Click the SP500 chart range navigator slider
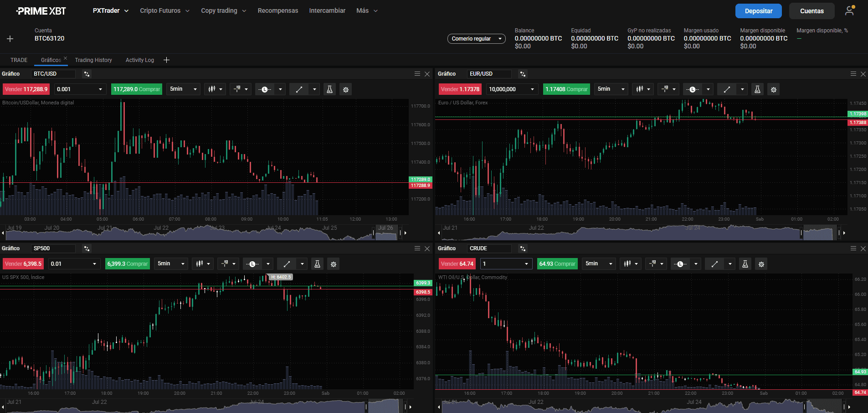This screenshot has width=868, height=413. pos(385,406)
